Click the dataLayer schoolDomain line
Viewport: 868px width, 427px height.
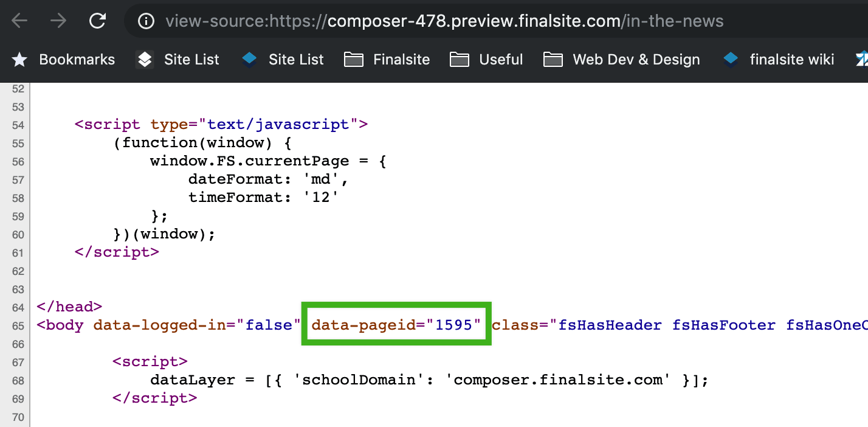pyautogui.click(x=429, y=380)
